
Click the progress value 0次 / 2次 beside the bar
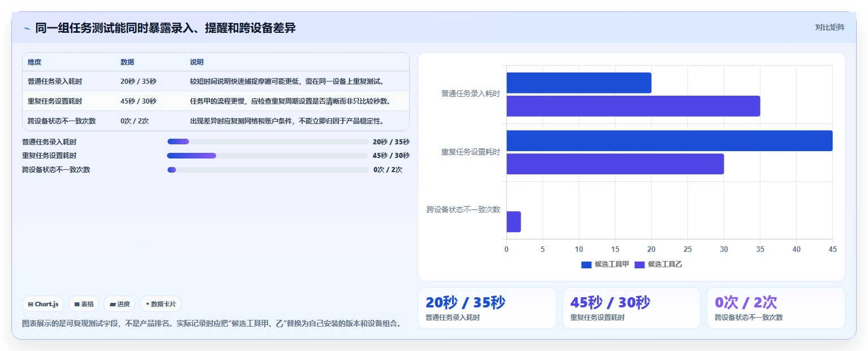pos(388,169)
